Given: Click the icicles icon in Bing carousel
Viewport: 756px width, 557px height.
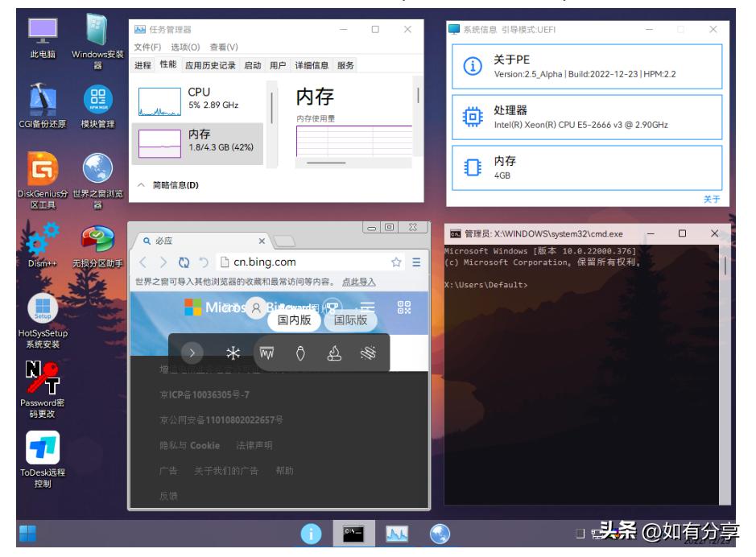Looking at the screenshot, I should [266, 353].
